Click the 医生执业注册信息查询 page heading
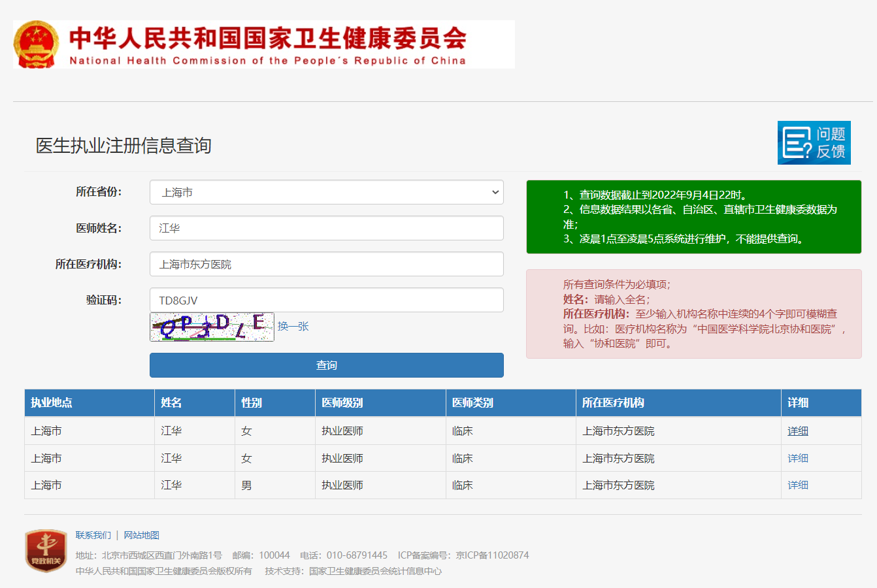This screenshot has width=877, height=588. click(124, 146)
